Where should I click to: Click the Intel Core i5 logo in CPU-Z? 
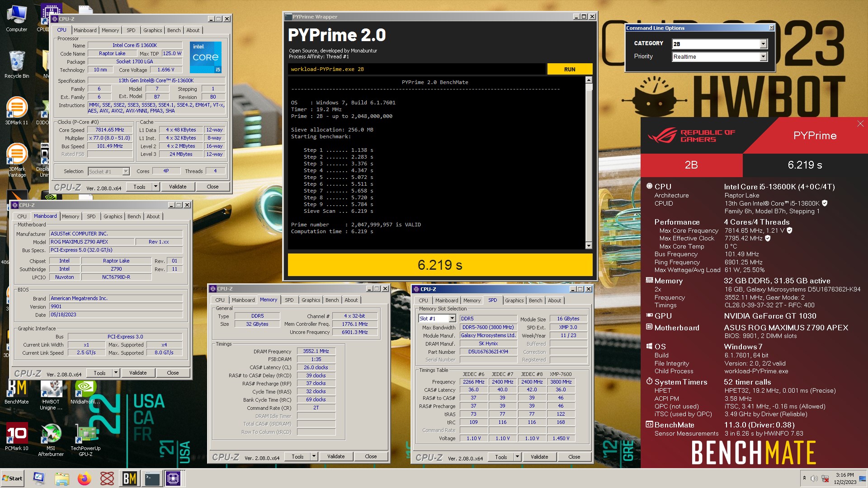pos(206,57)
